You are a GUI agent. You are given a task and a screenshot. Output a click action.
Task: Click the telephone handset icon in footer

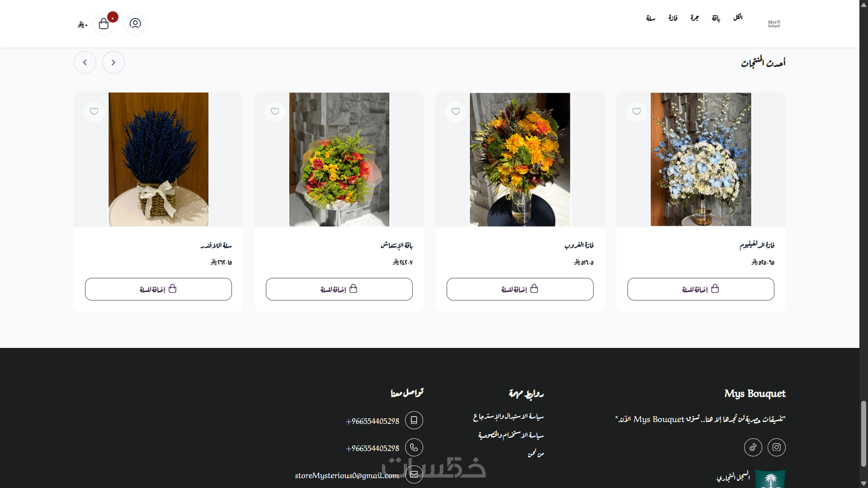(x=414, y=447)
